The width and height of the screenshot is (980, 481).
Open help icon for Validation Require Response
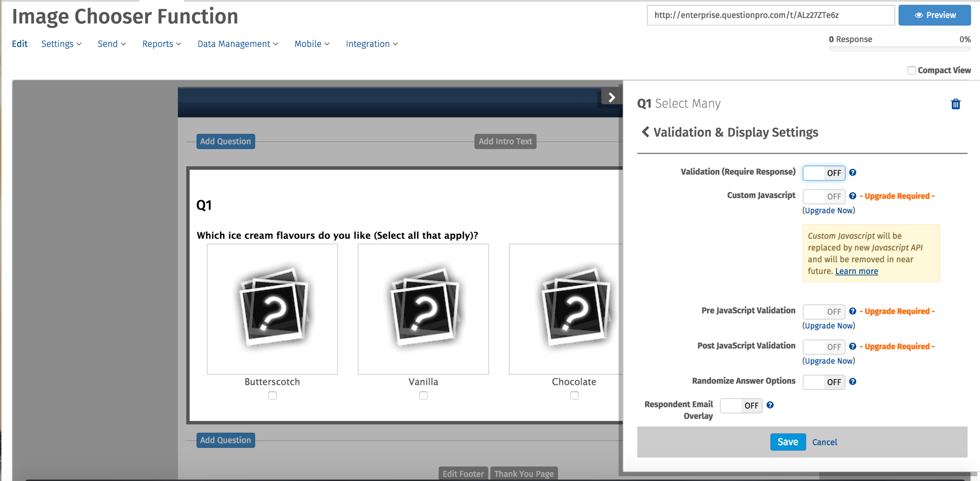853,172
